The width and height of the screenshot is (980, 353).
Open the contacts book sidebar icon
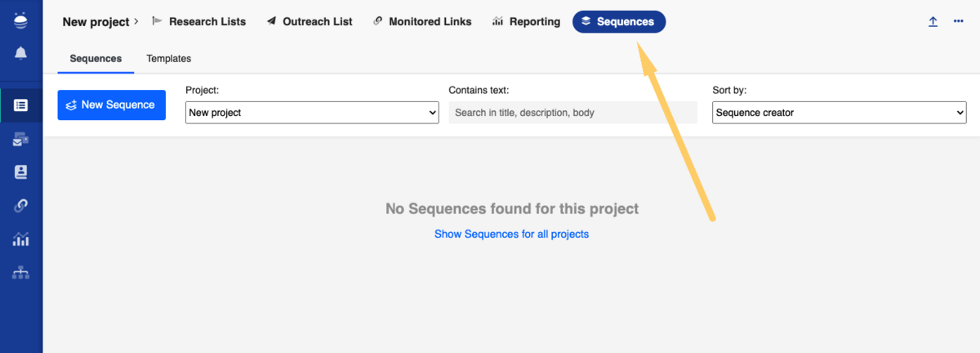[20, 172]
